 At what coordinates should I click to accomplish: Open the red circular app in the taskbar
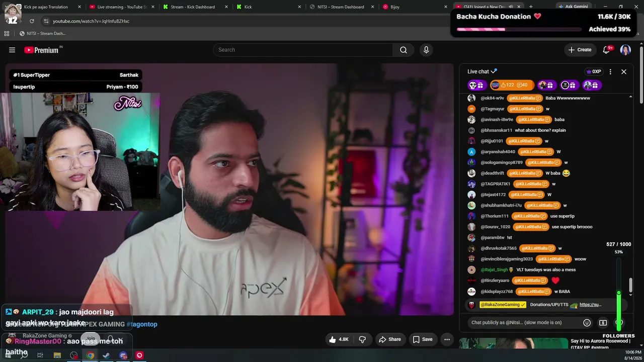point(139,355)
